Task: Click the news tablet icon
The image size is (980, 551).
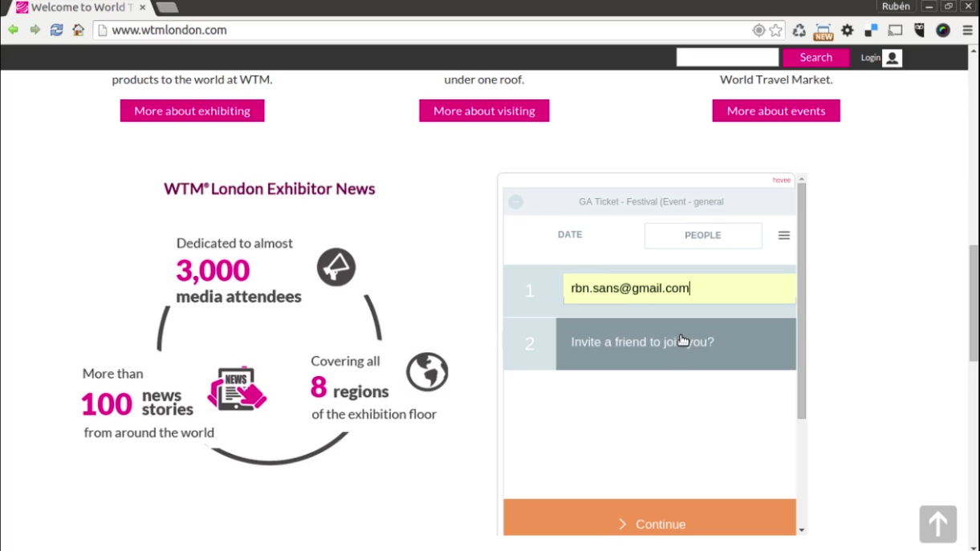Action: pyautogui.click(x=237, y=389)
